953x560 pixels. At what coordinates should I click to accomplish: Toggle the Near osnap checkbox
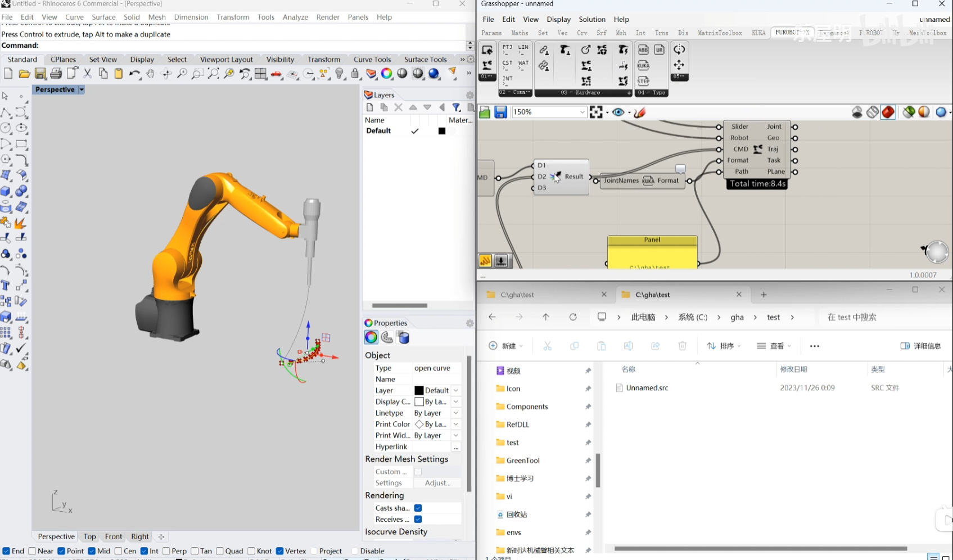[x=33, y=551]
